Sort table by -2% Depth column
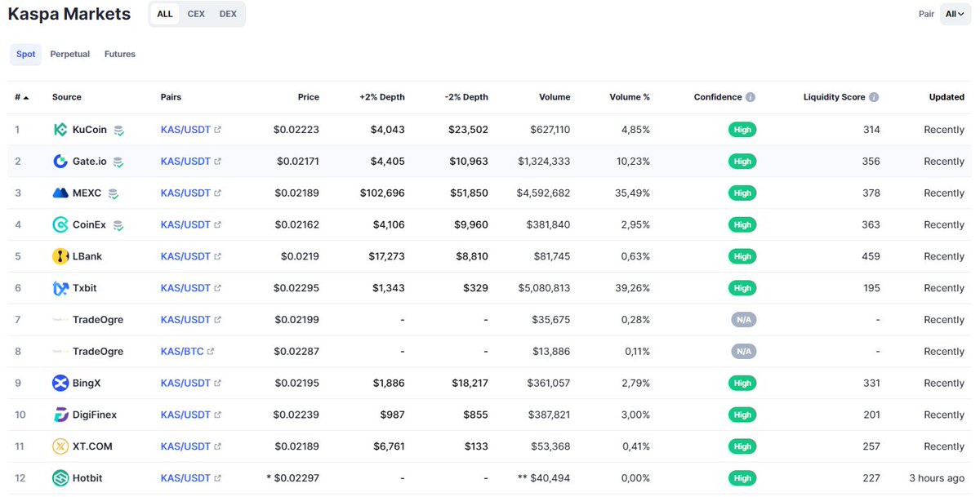980x497 pixels. [466, 97]
